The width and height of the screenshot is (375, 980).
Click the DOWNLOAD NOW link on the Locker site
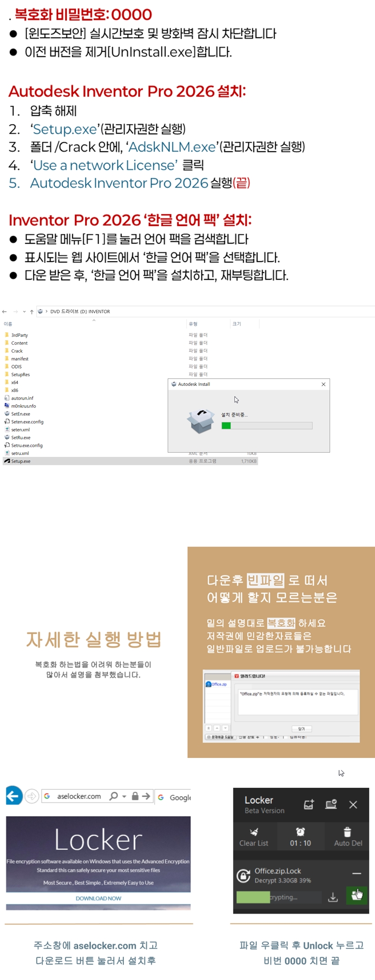coord(98,899)
